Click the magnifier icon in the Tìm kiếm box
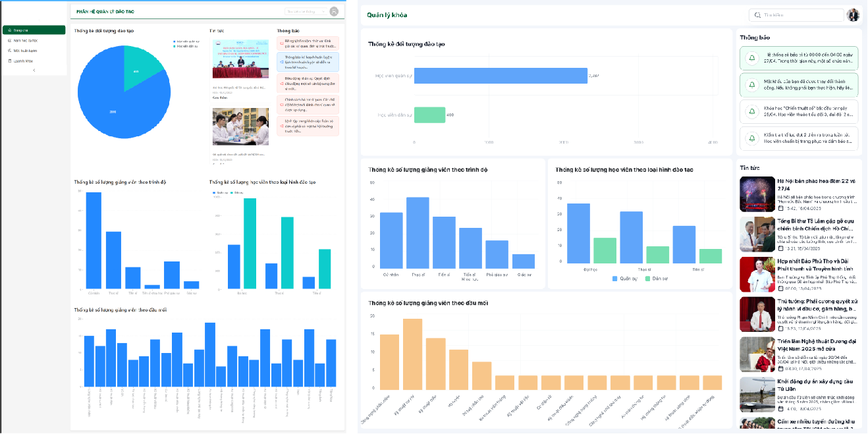 pyautogui.click(x=757, y=14)
